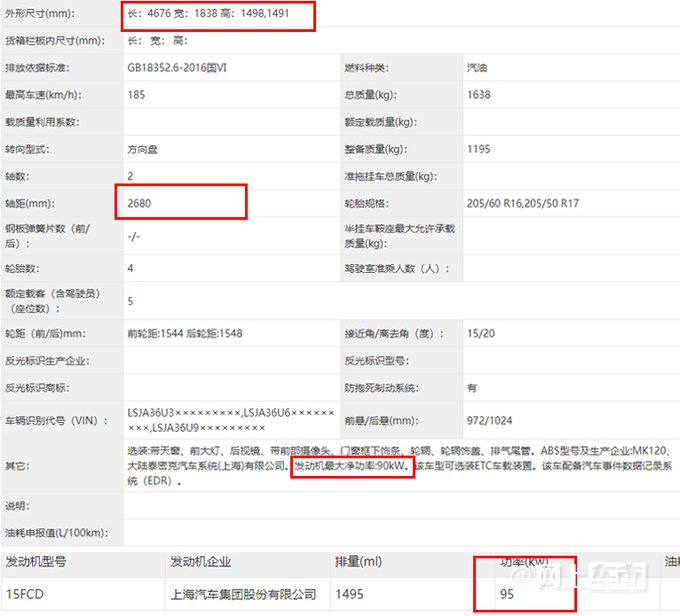Click overhang value 972/1024

point(489,420)
